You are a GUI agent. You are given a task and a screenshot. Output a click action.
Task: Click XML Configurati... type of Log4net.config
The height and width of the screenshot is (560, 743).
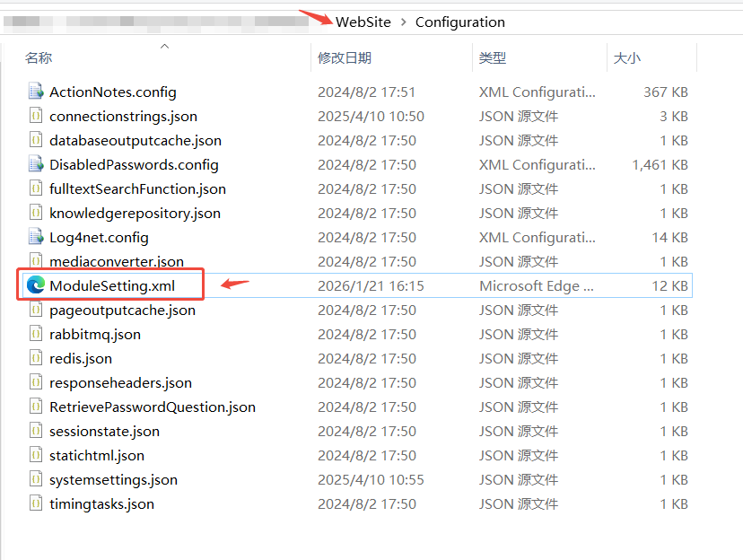coord(538,237)
